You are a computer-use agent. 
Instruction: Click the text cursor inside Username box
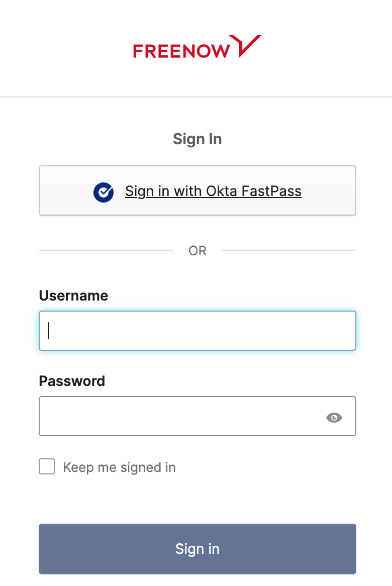pos(48,331)
